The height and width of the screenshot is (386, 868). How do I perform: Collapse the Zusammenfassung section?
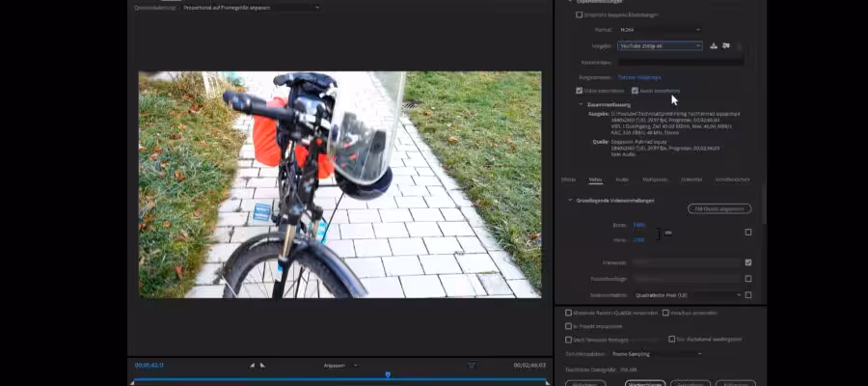(x=582, y=104)
